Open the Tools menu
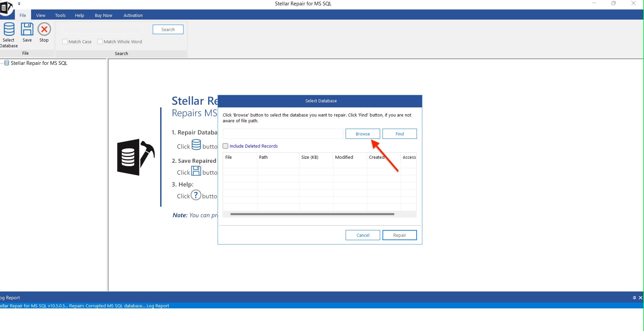 pyautogui.click(x=60, y=15)
